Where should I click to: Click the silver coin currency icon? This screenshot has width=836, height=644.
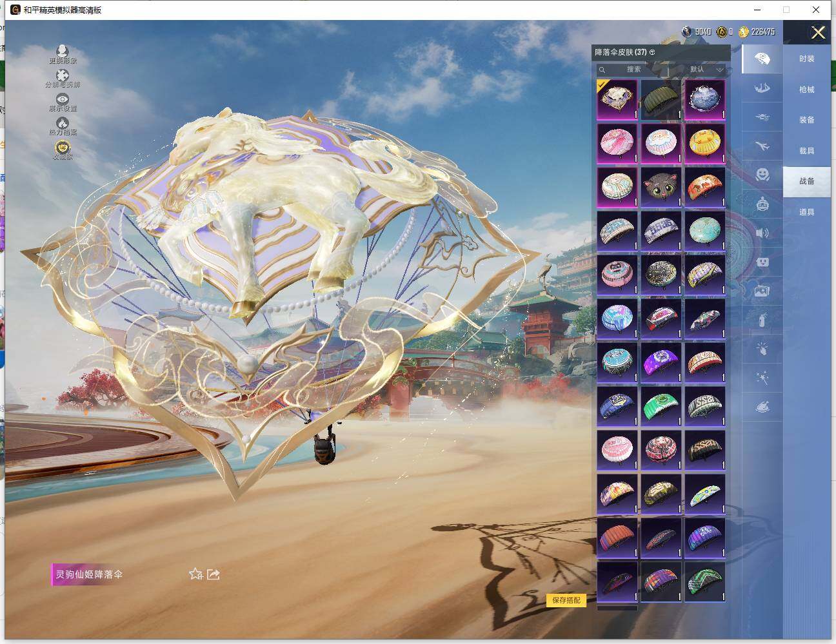click(687, 32)
